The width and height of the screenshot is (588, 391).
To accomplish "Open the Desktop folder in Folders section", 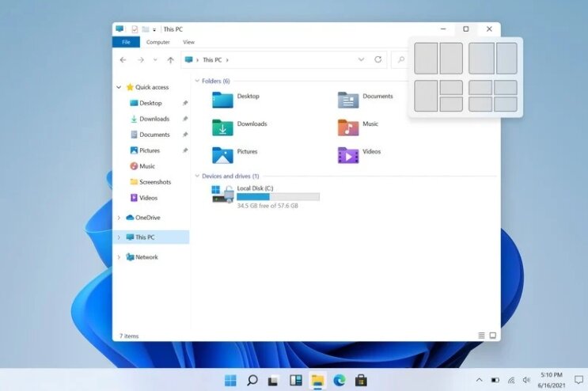I will pyautogui.click(x=222, y=100).
